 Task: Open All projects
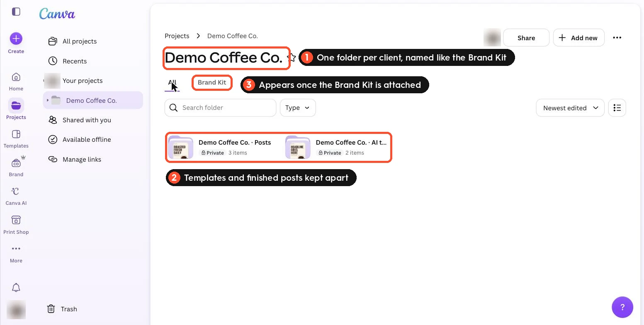click(93, 41)
